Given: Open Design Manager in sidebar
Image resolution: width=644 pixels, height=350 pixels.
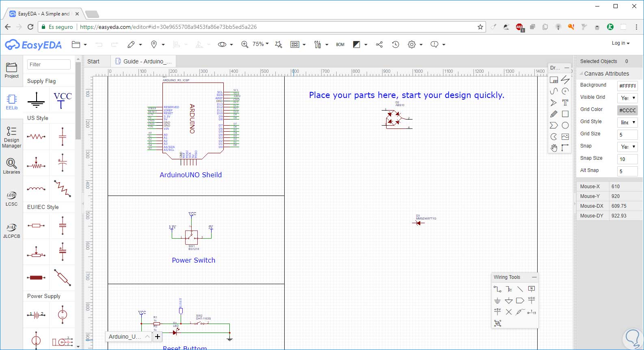Looking at the screenshot, I should point(12,137).
